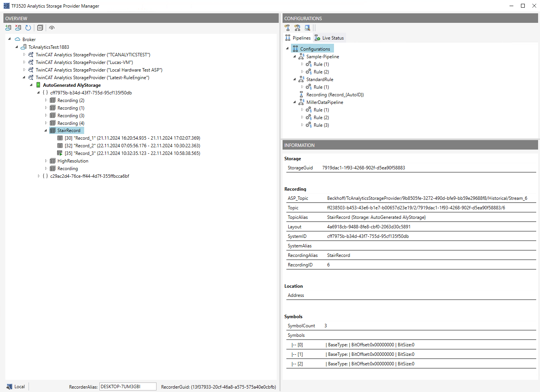Click the remove broker icon with red X

(18, 28)
